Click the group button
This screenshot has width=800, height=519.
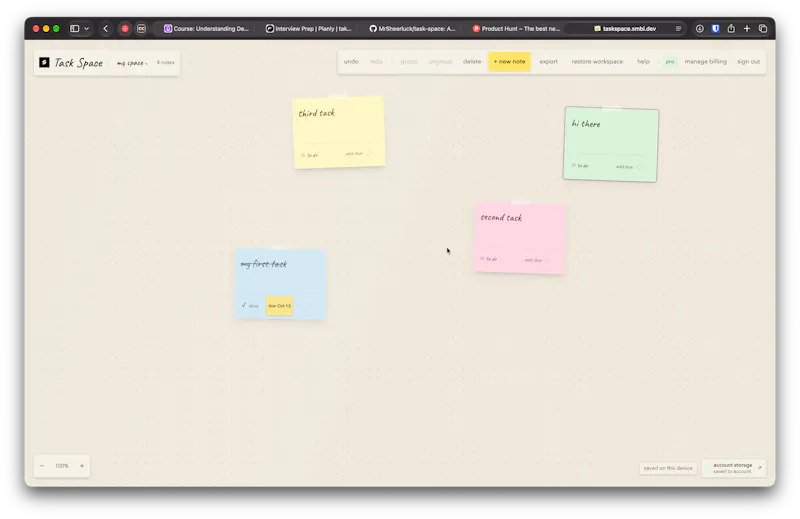click(x=409, y=62)
